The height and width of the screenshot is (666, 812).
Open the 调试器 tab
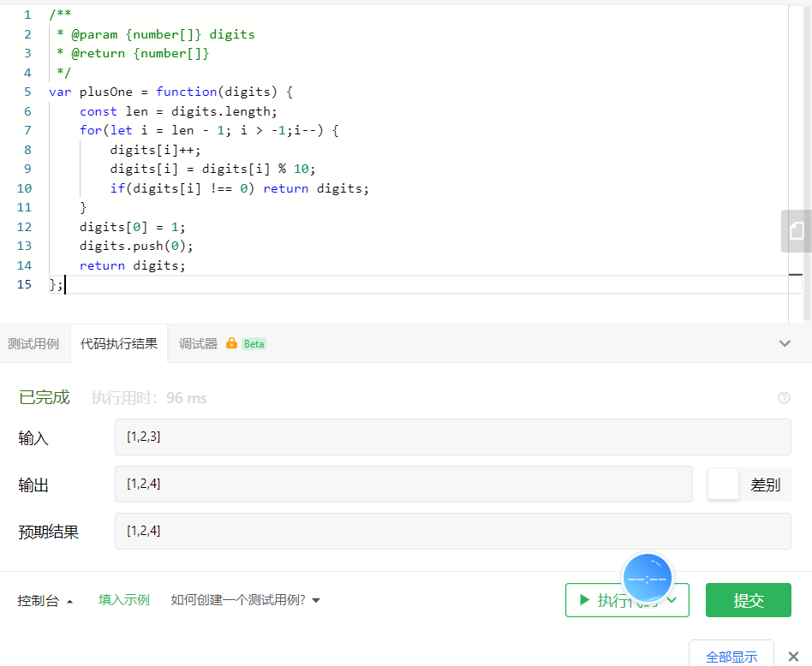tap(199, 343)
